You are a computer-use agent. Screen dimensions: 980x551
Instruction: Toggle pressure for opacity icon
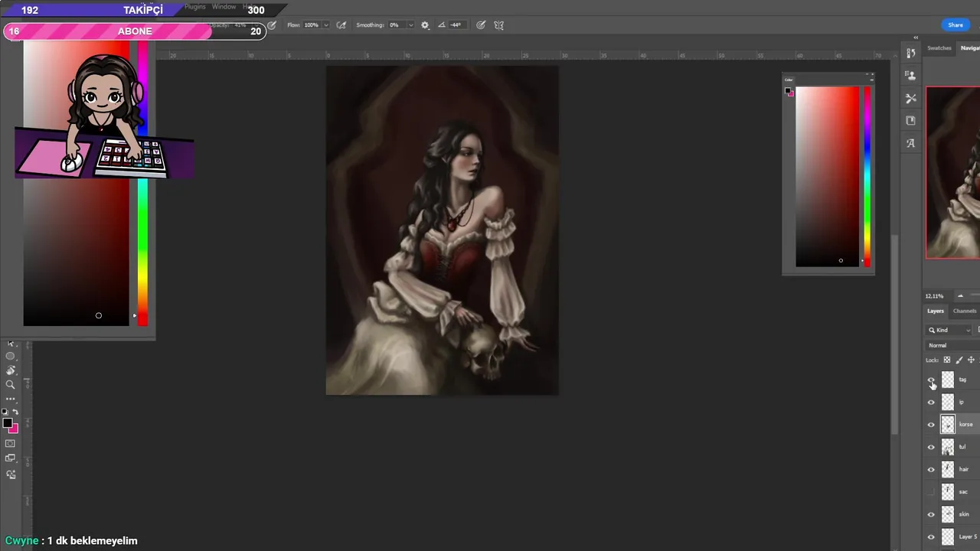tap(272, 25)
